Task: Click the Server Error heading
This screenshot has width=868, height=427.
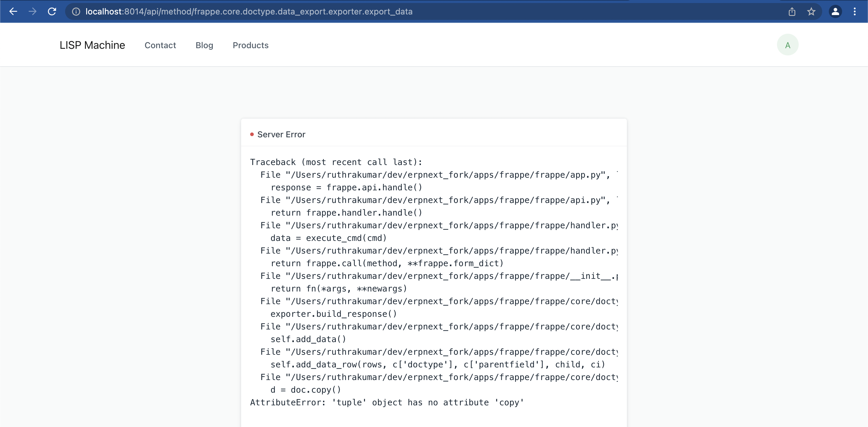Action: (x=281, y=134)
